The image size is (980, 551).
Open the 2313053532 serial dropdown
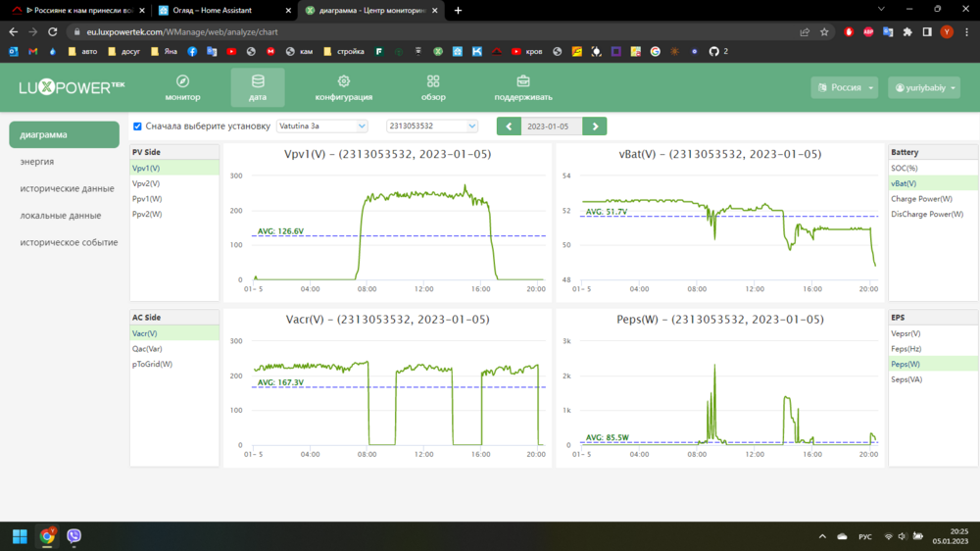click(x=431, y=126)
